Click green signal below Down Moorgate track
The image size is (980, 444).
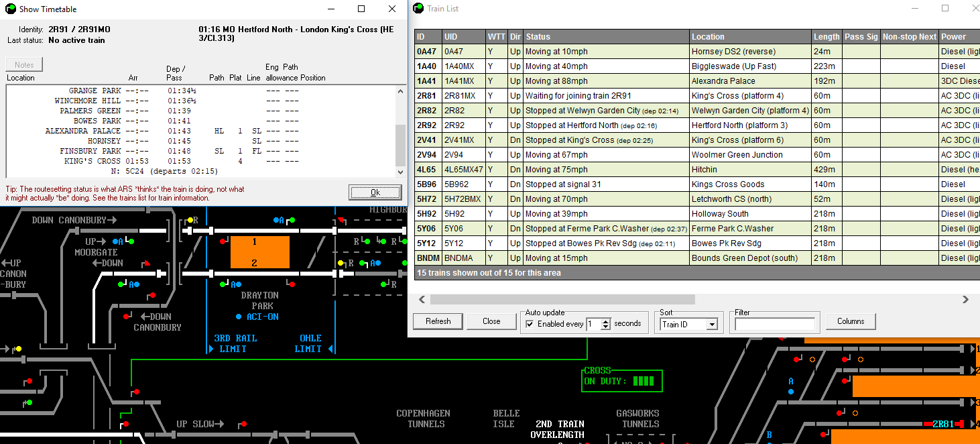[x=121, y=284]
